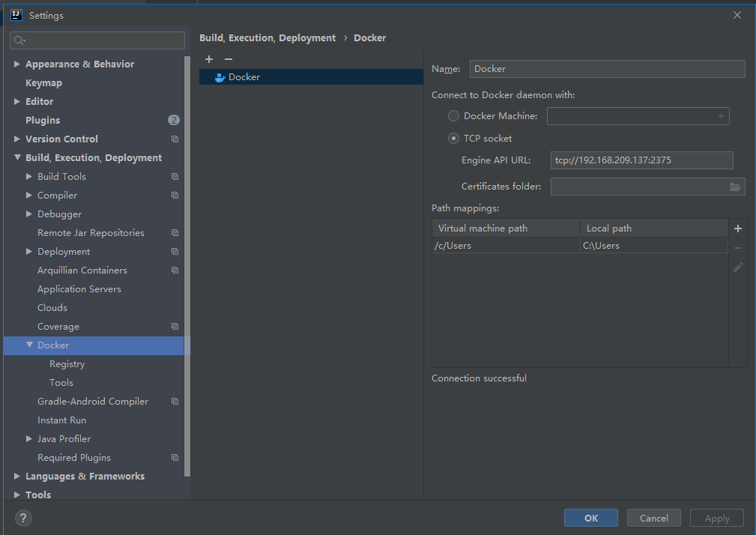This screenshot has height=535, width=756.
Task: Open Arquillian Containers settings
Action: click(82, 270)
